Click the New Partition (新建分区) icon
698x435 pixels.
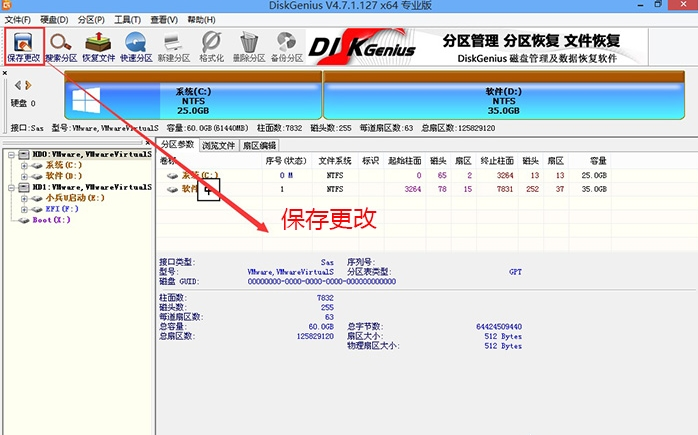pos(175,45)
